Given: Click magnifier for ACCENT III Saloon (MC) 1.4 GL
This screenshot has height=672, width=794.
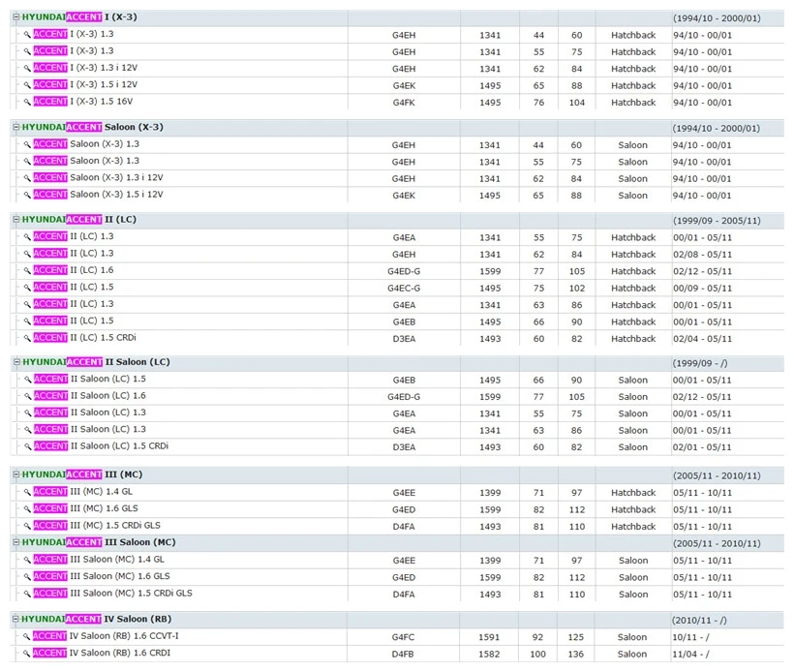Looking at the screenshot, I should click(x=27, y=560).
